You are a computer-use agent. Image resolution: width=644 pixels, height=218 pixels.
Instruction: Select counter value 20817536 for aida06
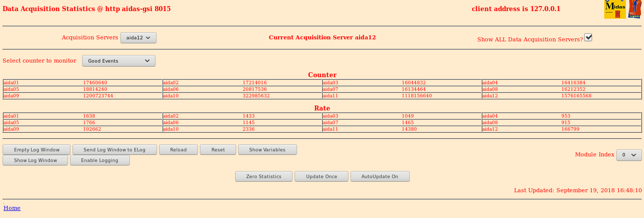255,89
